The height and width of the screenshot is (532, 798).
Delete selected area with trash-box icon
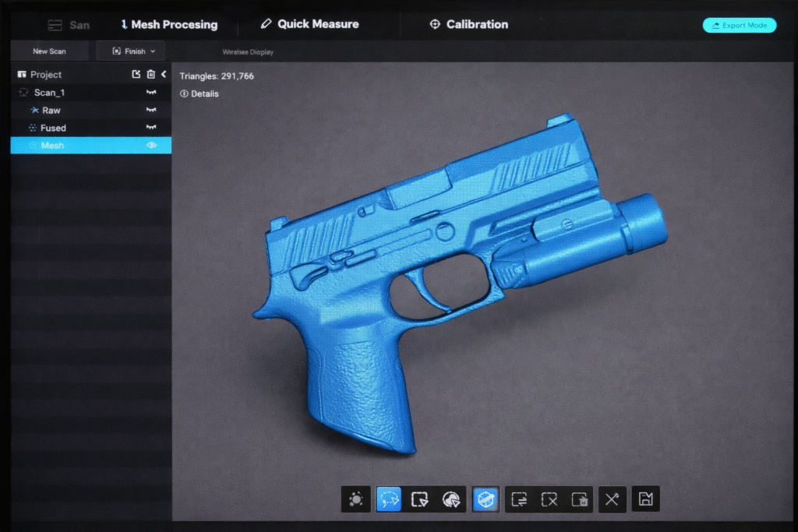579,499
